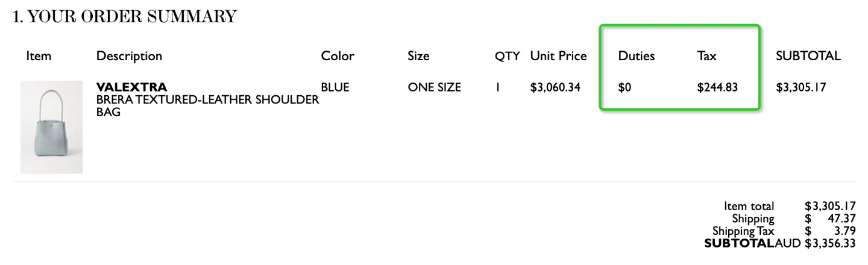Click the VALEXTRA brand name

click(131, 88)
